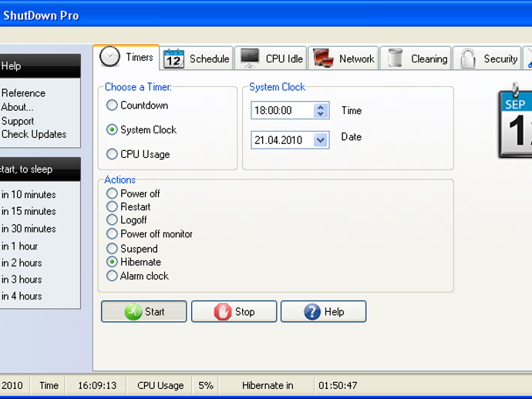Click the 'to sleep' panel header

pos(40,169)
